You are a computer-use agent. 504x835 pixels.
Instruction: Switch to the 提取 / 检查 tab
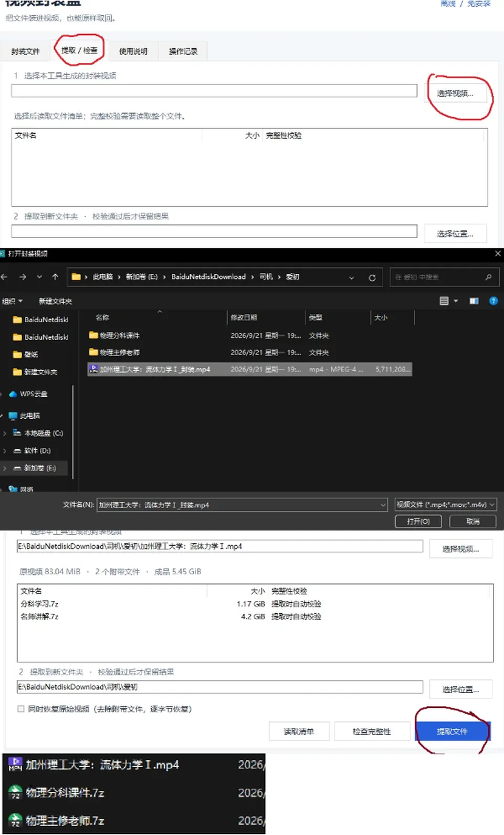79,50
